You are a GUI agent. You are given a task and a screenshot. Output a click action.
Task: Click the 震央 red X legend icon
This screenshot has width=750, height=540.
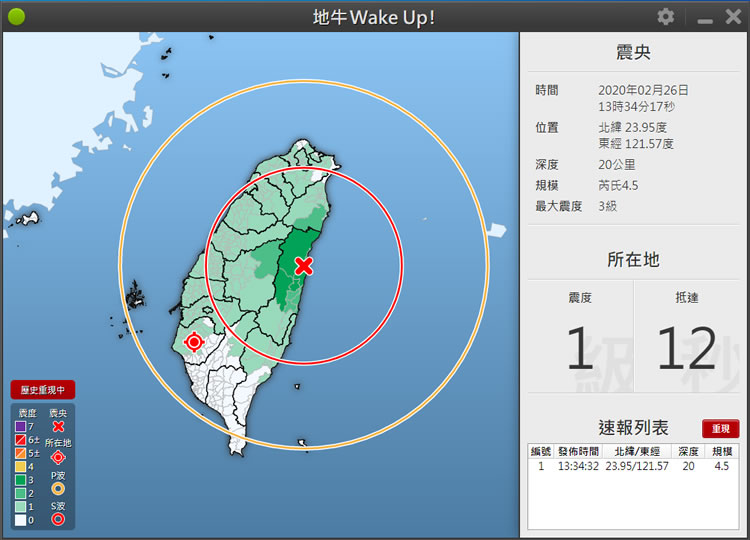(58, 426)
